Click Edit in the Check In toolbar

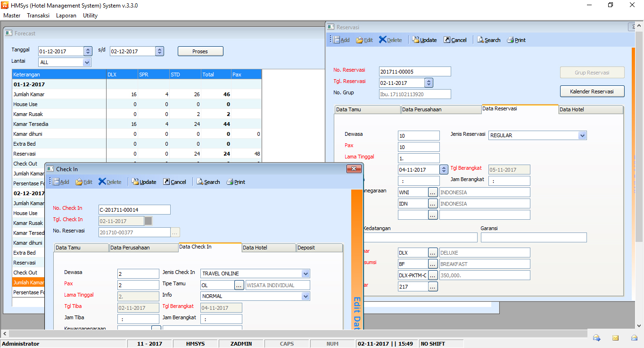tap(84, 182)
